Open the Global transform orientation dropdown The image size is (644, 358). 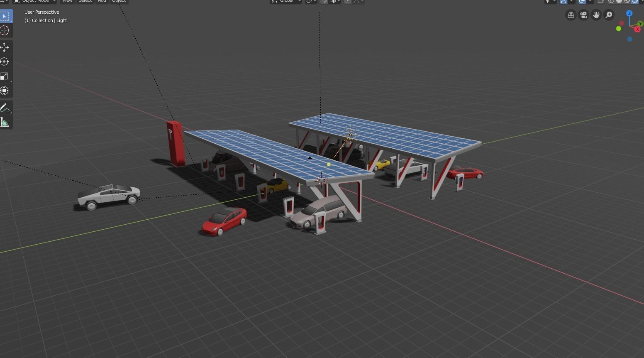point(286,1)
